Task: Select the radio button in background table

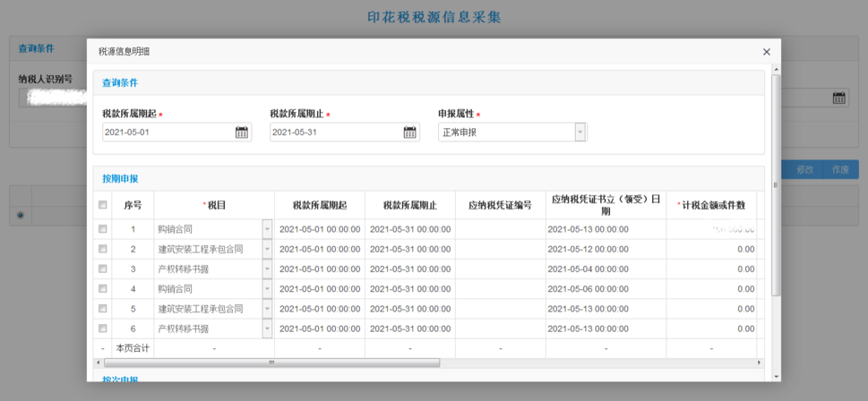Action: [x=21, y=215]
